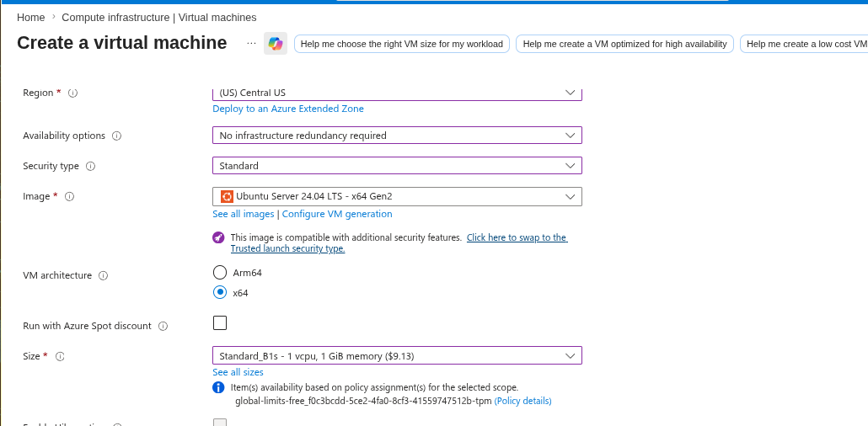Open Configure VM generation link
This screenshot has height=426, width=868.
pyautogui.click(x=337, y=214)
